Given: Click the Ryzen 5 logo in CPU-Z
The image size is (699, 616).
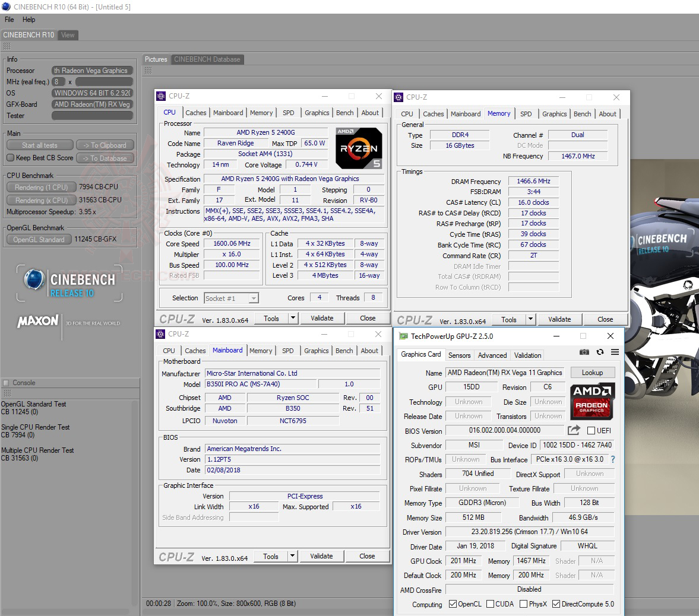Looking at the screenshot, I should (359, 148).
